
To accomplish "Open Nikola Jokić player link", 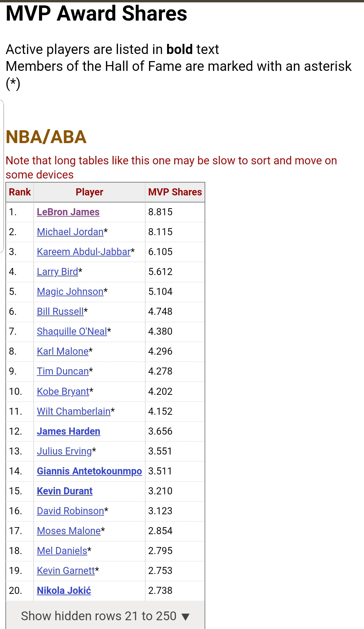I will (64, 591).
